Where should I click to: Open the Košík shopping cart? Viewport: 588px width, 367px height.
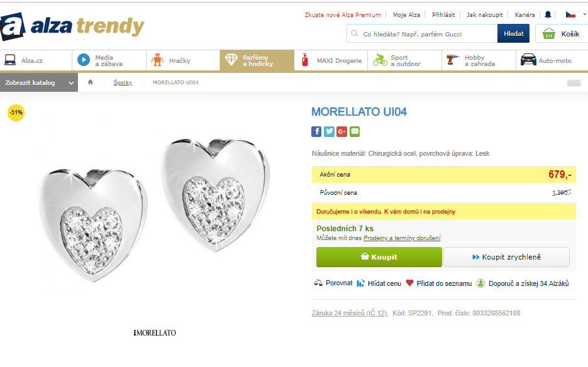(x=560, y=33)
